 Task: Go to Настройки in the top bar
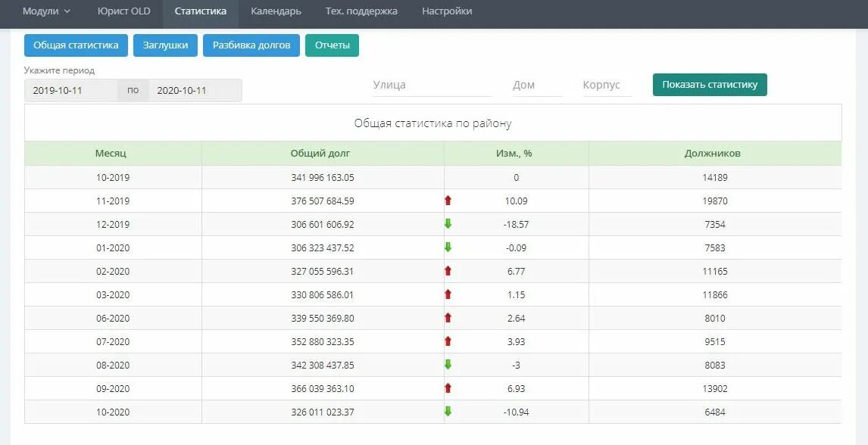tap(447, 11)
